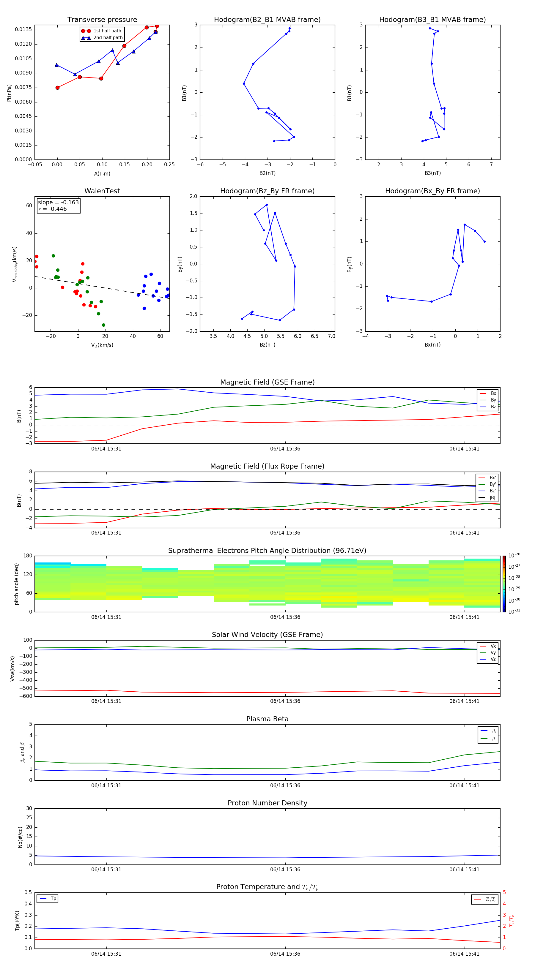The height and width of the screenshot is (980, 535).
Task: Click the Suprathermal Electrons Pitch Angle Distribution title
Action: click(267, 551)
